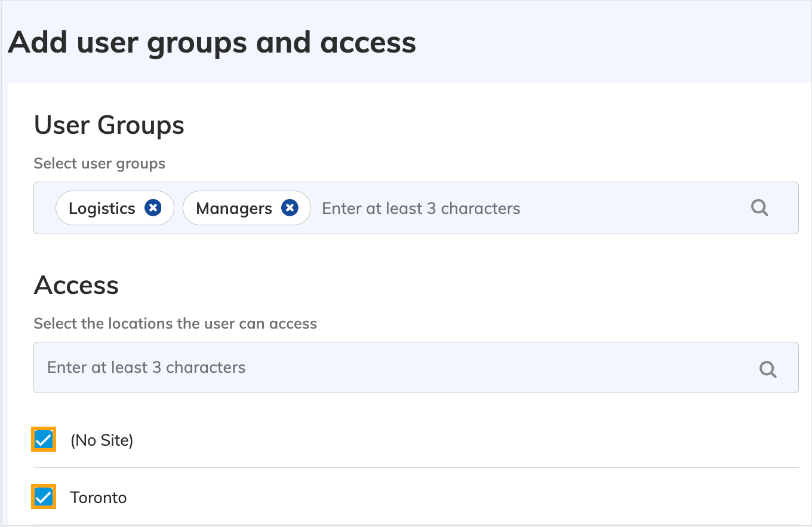Remove the Managers user group chip

click(290, 208)
